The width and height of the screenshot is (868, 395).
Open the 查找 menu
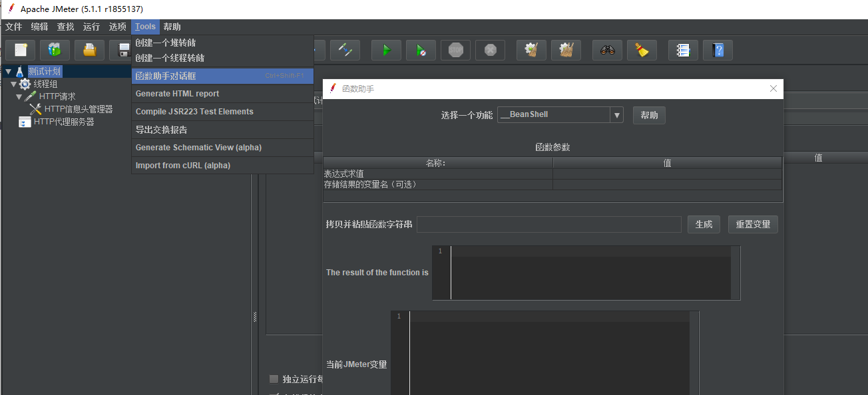point(65,27)
